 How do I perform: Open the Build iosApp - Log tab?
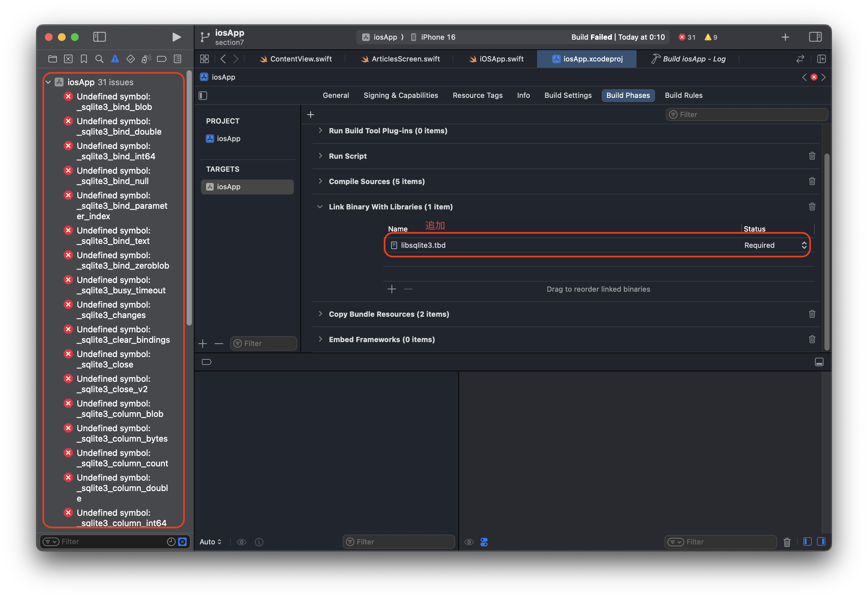click(689, 59)
